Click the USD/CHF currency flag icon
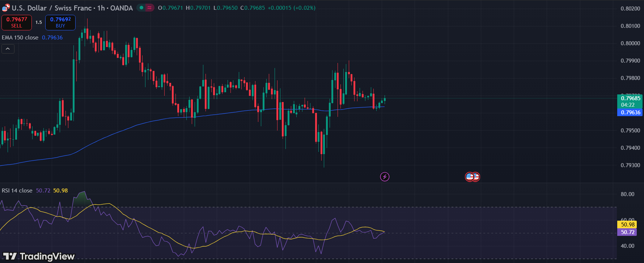This screenshot has height=263, width=644. [x=6, y=8]
